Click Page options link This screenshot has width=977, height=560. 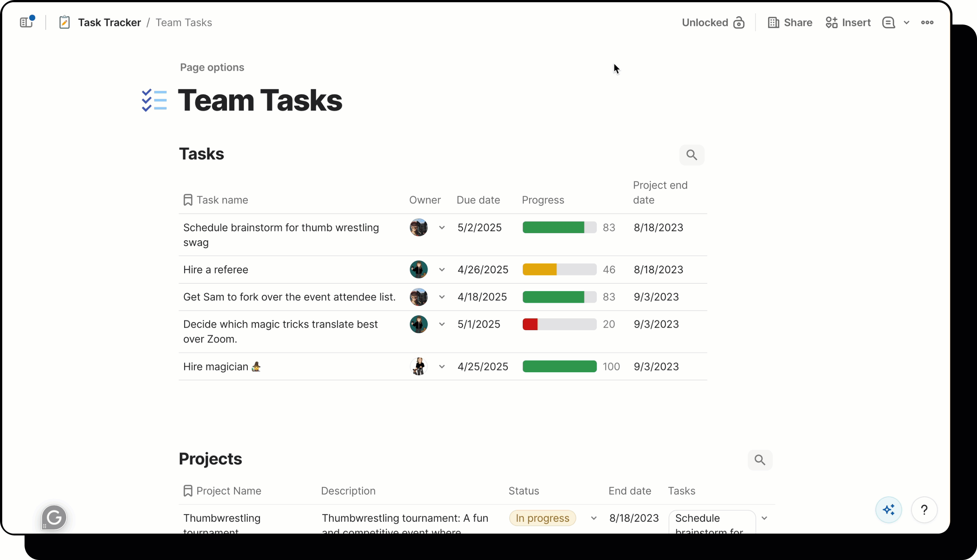(212, 67)
